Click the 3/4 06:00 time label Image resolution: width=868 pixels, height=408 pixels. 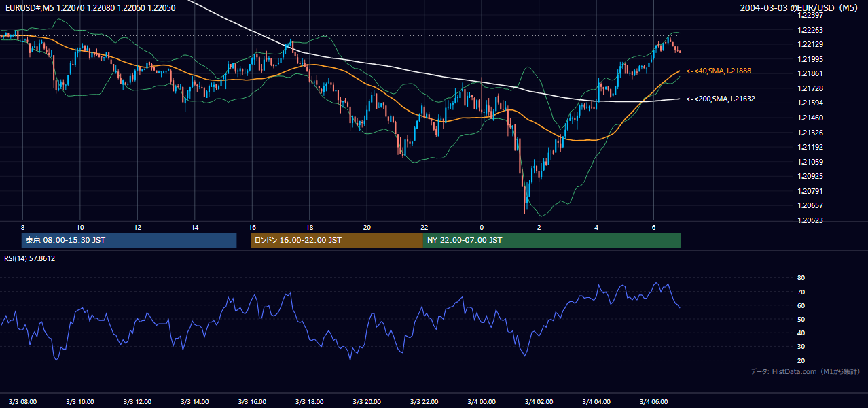pyautogui.click(x=654, y=401)
